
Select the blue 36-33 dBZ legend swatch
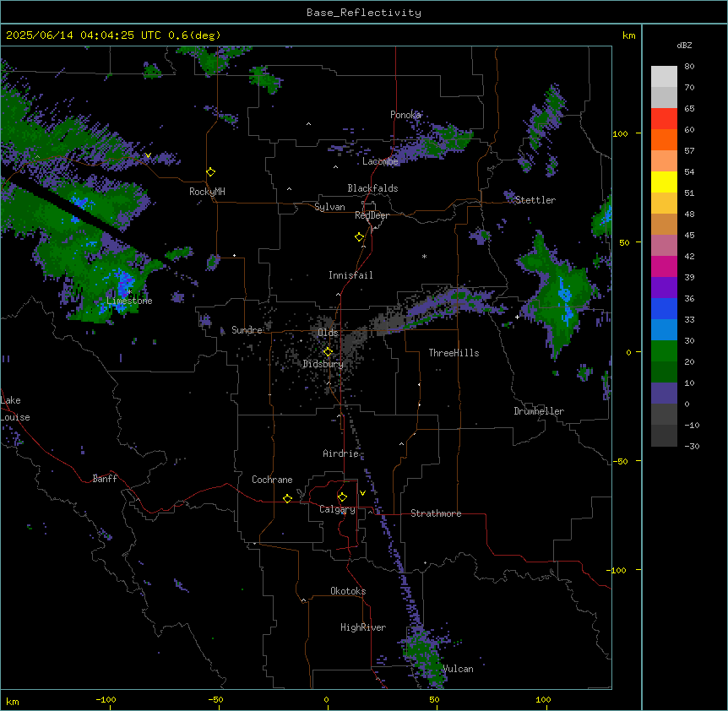tap(664, 308)
